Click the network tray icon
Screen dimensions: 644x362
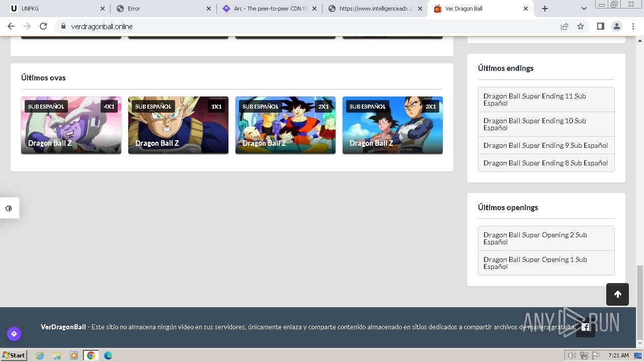(584, 355)
